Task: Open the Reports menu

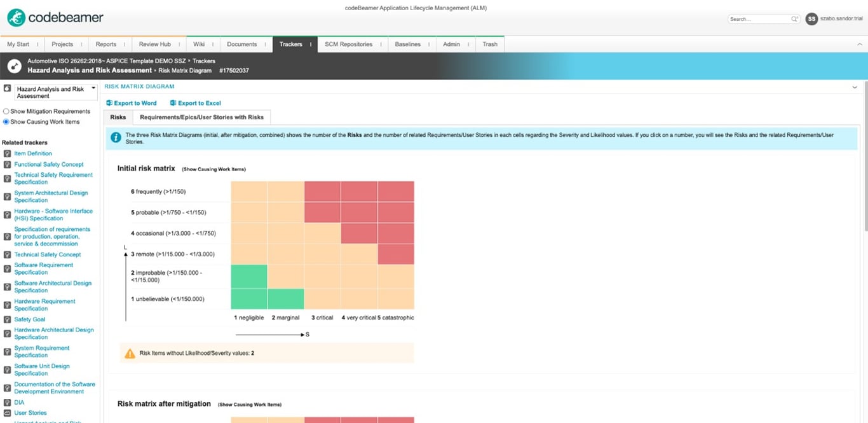Action: (x=105, y=44)
